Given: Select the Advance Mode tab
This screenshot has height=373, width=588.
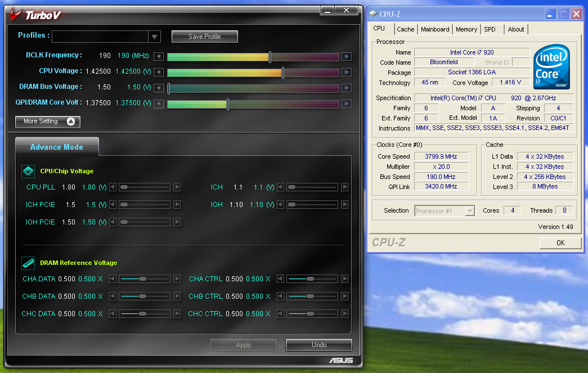Looking at the screenshot, I should [57, 147].
